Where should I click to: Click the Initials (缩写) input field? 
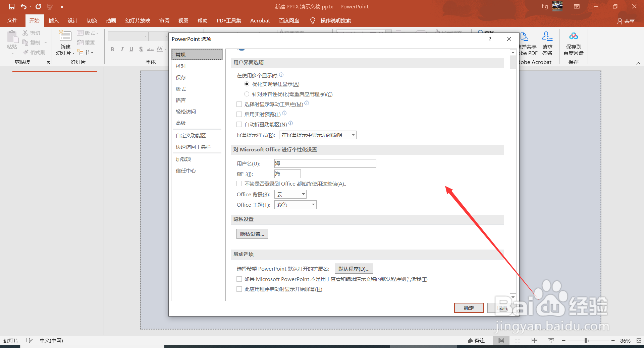click(287, 174)
